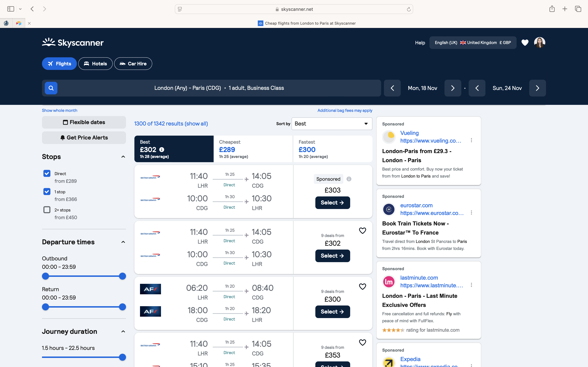Click the blue search magnifier icon
Screen dimensions: 588x367
[51, 88]
